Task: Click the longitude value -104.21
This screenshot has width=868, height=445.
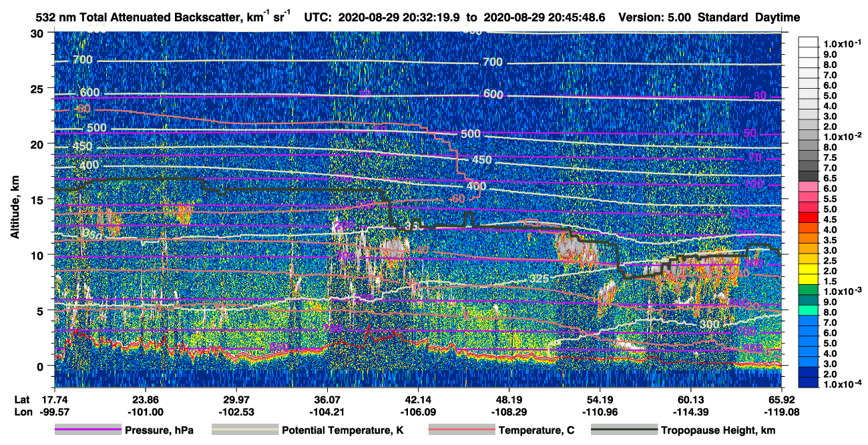Action: click(326, 412)
